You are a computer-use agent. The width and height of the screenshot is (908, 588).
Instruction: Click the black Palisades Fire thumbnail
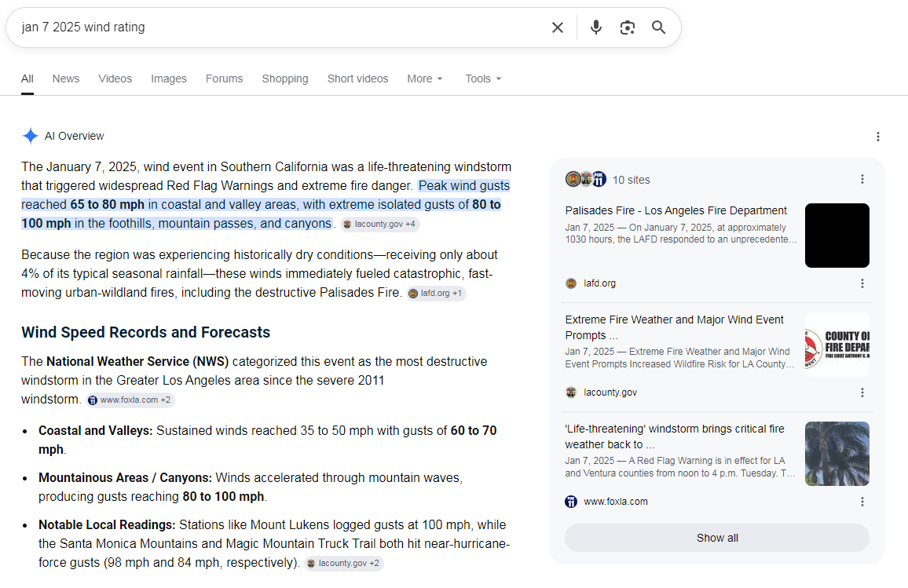click(837, 236)
